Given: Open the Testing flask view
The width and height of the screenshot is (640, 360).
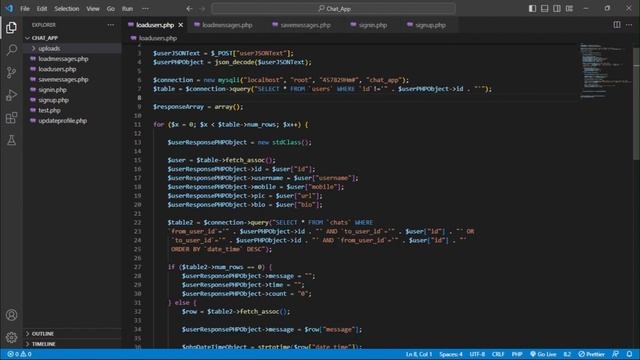Looking at the screenshot, I should click(11, 140).
